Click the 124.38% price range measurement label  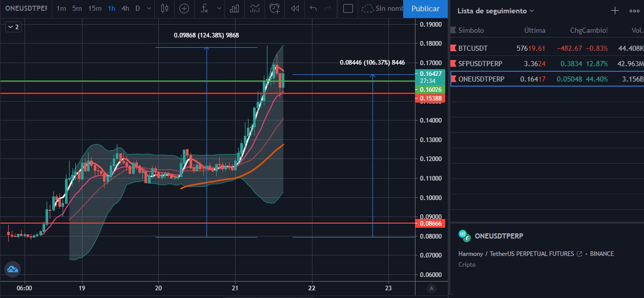pos(206,35)
